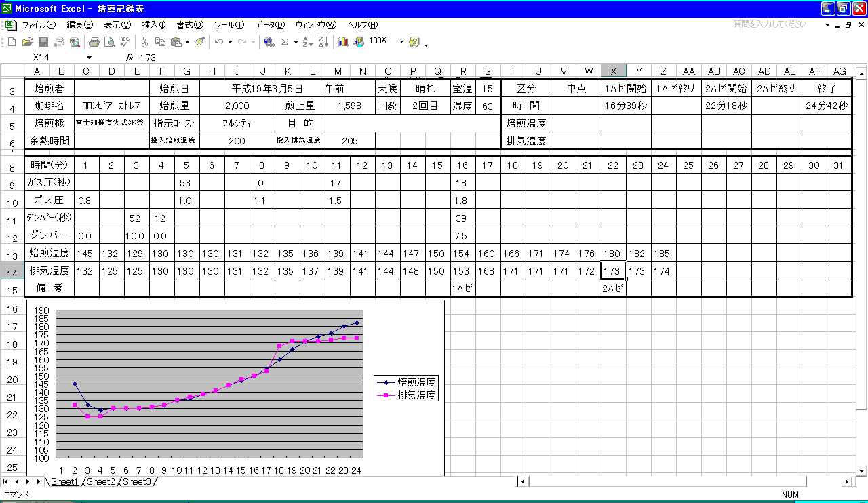Open Print Preview from the toolbar
868x503 pixels.
click(109, 42)
